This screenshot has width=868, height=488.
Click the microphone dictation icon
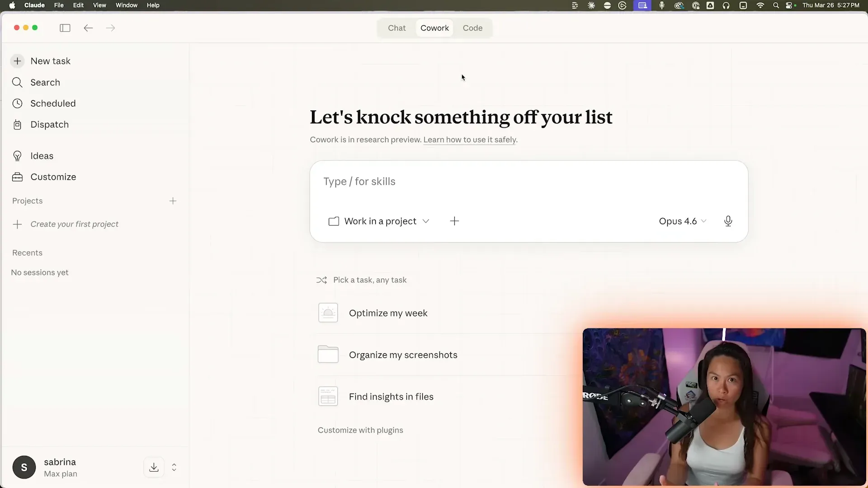pyautogui.click(x=728, y=221)
